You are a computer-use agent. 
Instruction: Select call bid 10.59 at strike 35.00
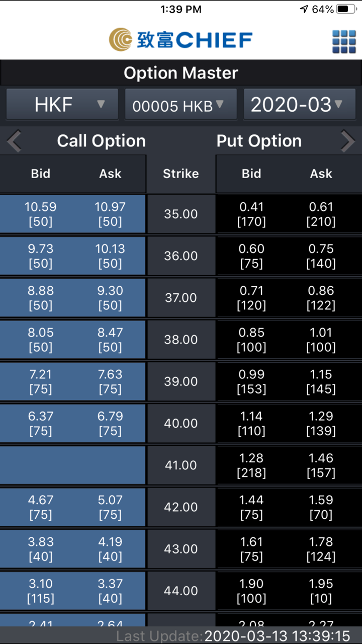point(41,214)
